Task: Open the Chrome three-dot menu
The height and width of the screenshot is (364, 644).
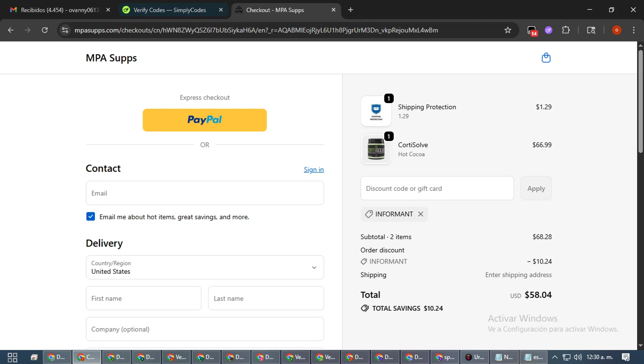Action: [634, 30]
